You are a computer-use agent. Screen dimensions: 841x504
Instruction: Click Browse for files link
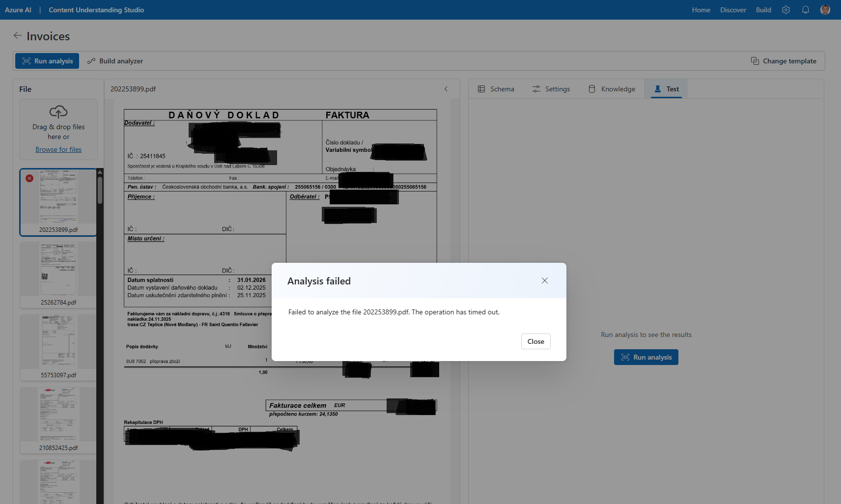[58, 149]
